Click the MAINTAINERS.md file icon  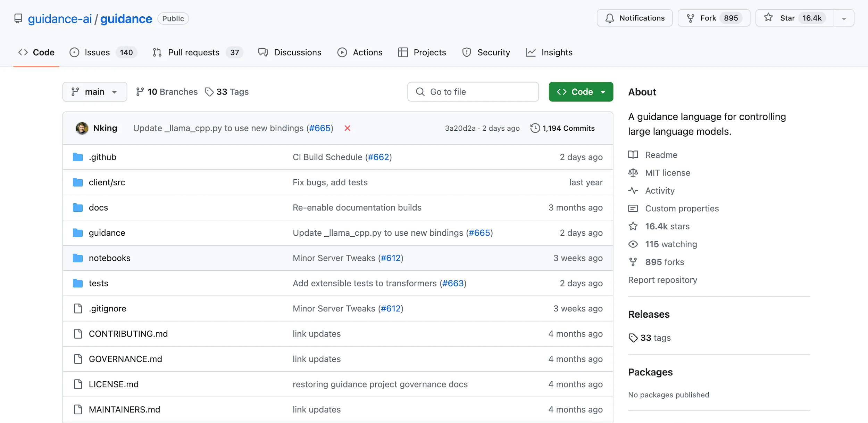[78, 409]
